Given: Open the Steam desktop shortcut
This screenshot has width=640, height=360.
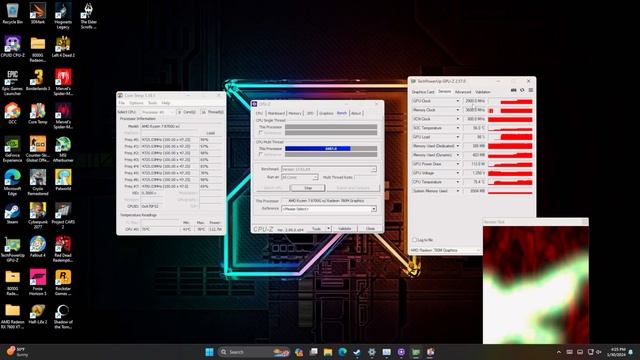Looking at the screenshot, I should 12,213.
